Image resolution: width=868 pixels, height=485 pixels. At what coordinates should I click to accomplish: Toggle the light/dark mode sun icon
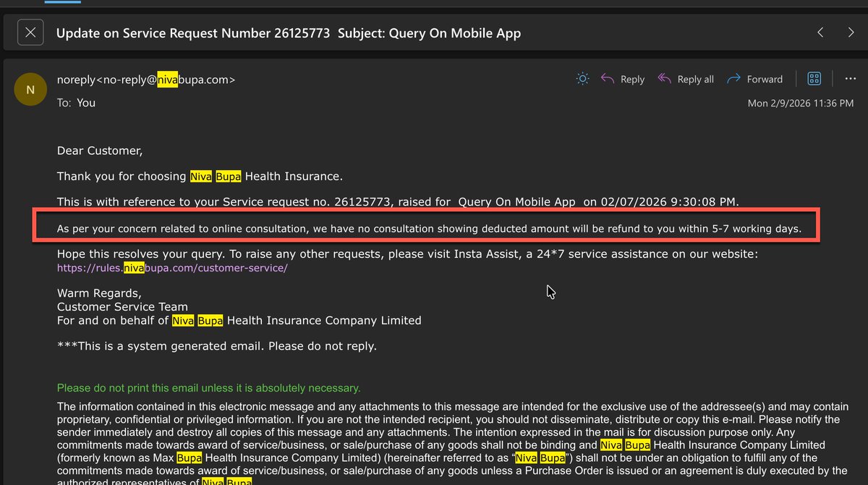point(582,79)
